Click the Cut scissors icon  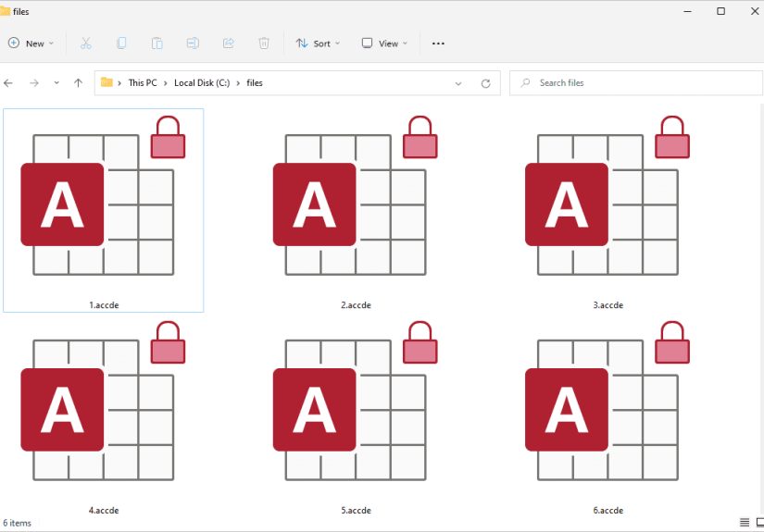(86, 43)
